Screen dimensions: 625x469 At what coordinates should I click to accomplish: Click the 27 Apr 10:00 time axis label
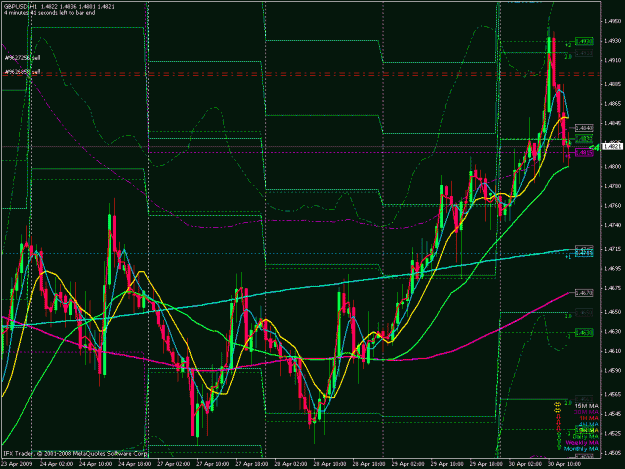pos(212,464)
